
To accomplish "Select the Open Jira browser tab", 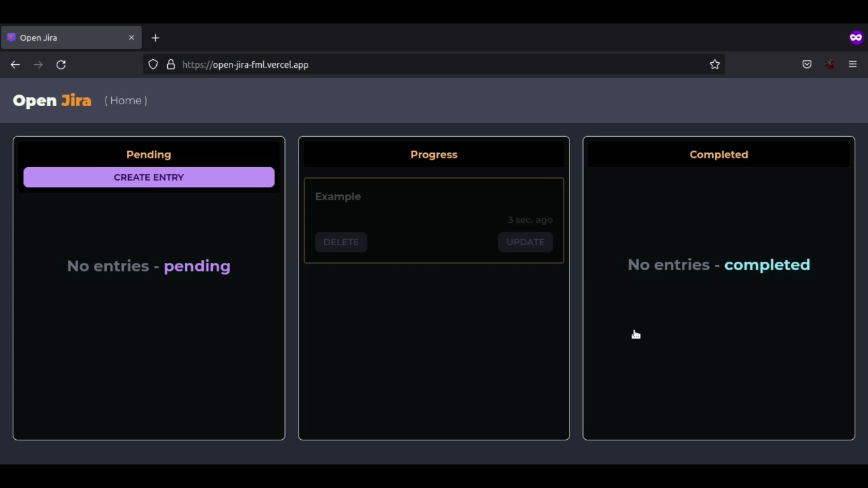I will click(71, 37).
